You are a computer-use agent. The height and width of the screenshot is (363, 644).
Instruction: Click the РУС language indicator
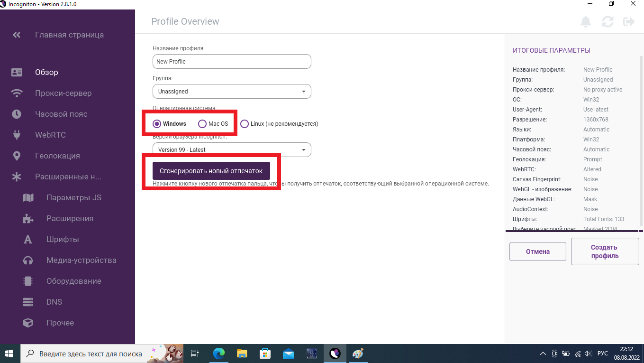coord(603,354)
